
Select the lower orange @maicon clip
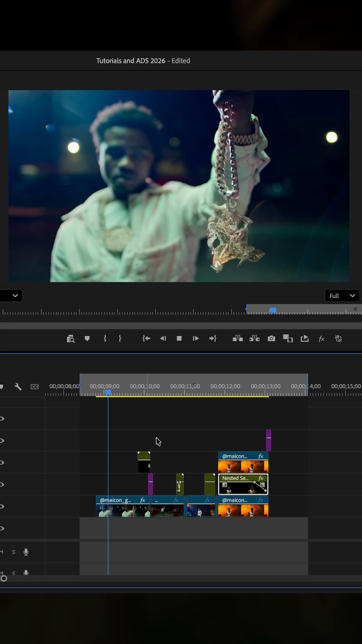tap(243, 506)
